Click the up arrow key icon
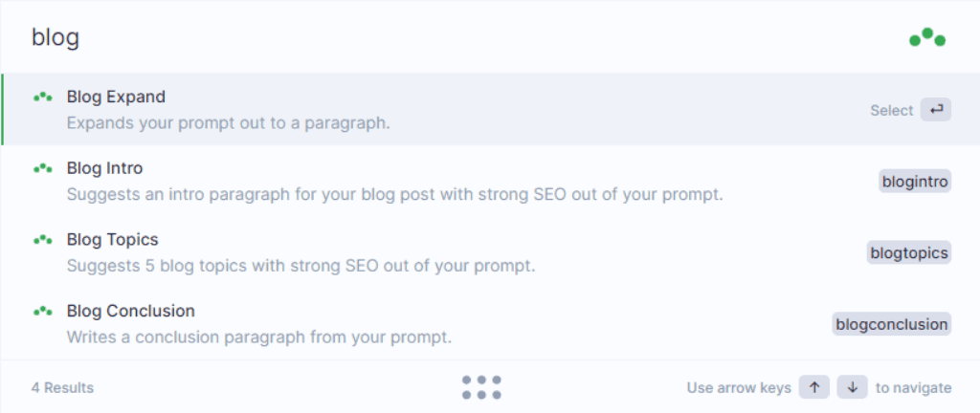 (x=814, y=387)
